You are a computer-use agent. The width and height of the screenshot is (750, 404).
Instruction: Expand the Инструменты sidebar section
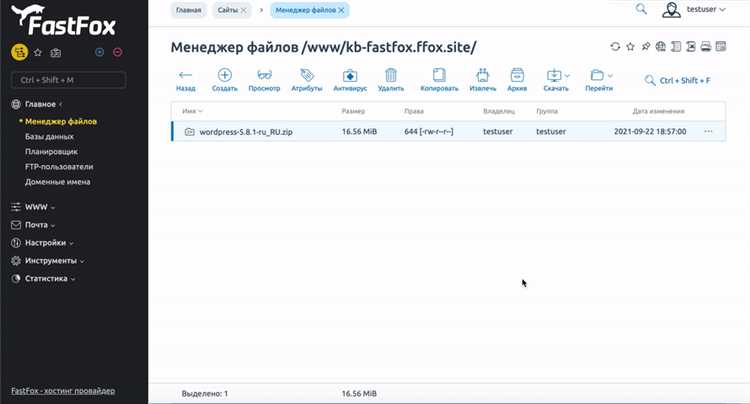click(x=47, y=261)
